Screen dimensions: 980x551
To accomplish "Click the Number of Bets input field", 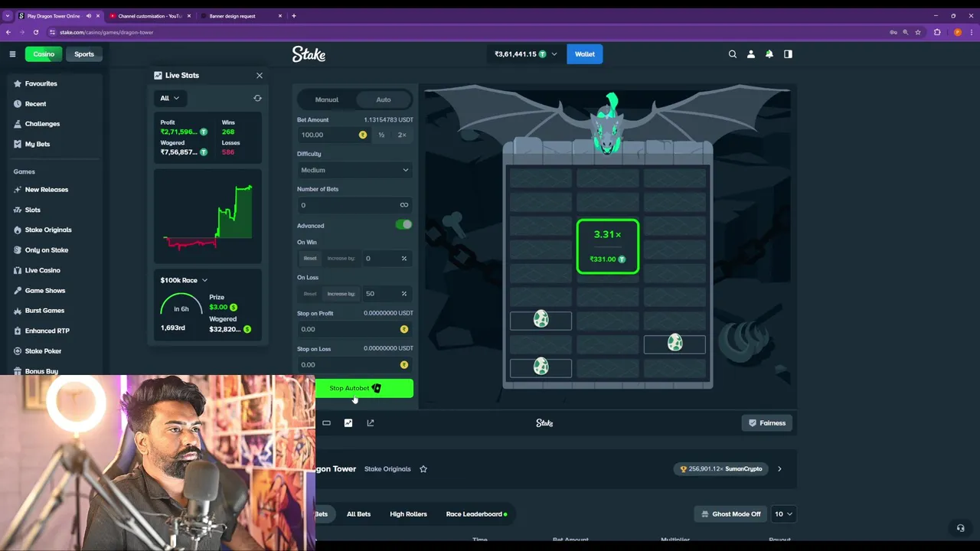I will [x=355, y=205].
